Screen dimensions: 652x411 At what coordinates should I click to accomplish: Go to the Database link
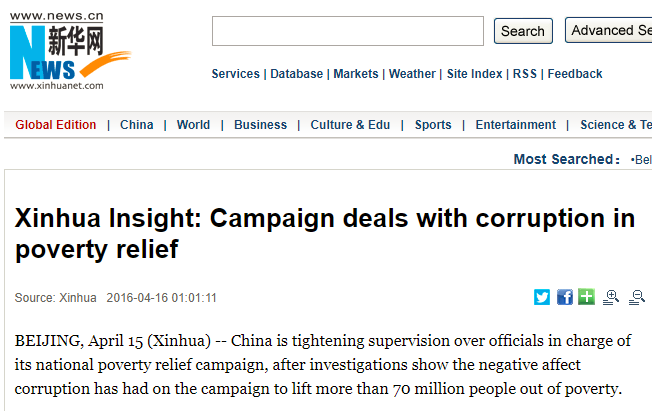296,74
